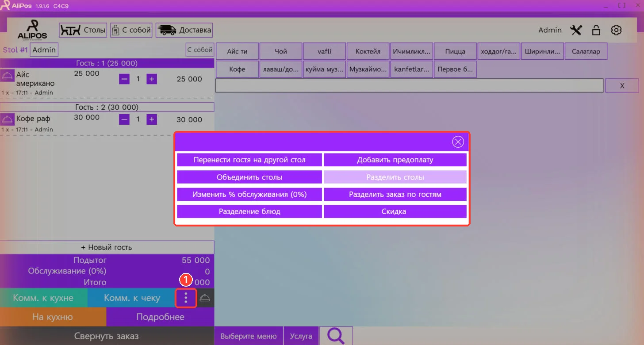Select Разделение блюд option
The image size is (644, 345).
pos(249,211)
